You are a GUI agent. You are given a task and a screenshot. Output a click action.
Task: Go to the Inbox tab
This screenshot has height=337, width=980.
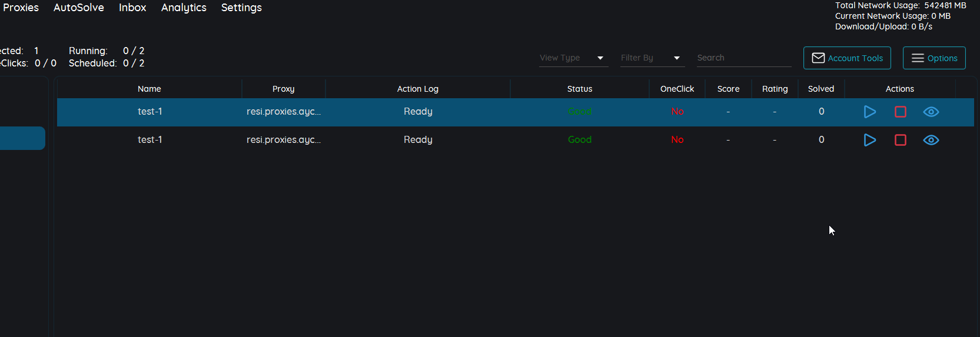[132, 8]
